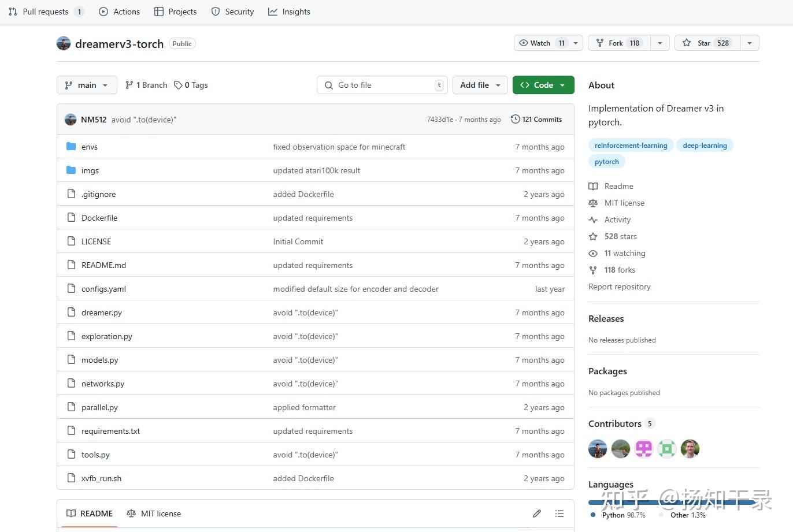This screenshot has height=532, width=793.
Task: Click the reinforcement-learning topic tag
Action: pos(631,146)
